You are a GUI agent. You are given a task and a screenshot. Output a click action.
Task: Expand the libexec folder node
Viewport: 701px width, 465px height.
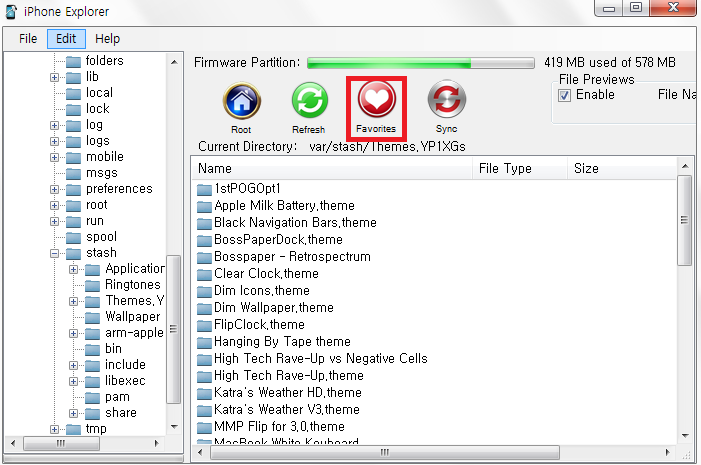(73, 381)
